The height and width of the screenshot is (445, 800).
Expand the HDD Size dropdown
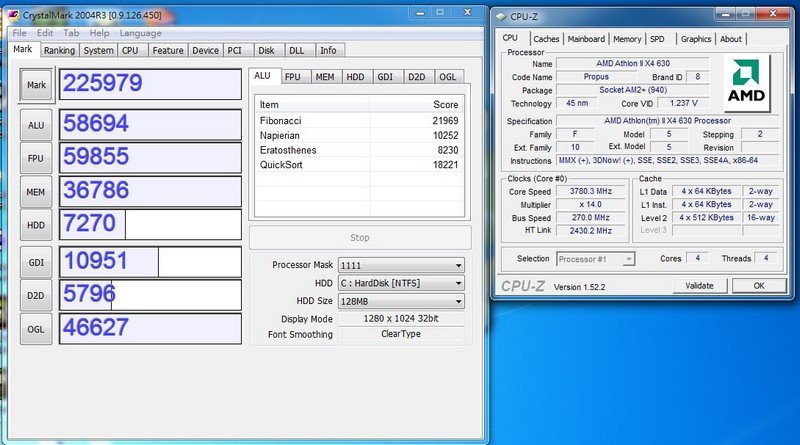pyautogui.click(x=458, y=301)
